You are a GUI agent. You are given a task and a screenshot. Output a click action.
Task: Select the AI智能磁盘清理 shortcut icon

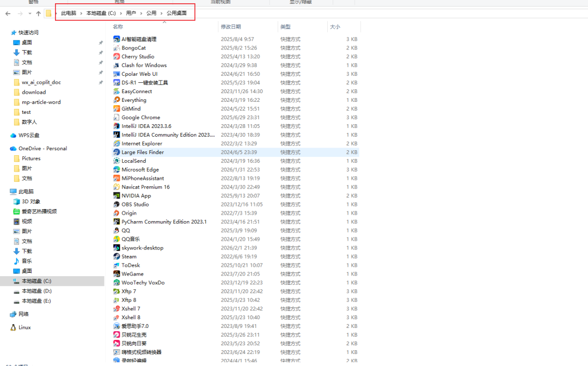click(x=117, y=39)
